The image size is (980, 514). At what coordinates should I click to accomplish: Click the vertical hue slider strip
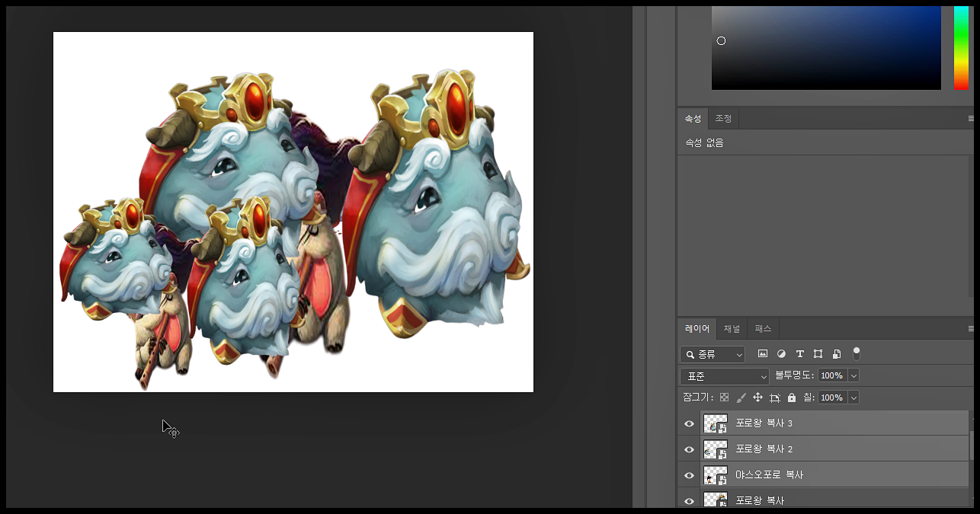click(961, 47)
